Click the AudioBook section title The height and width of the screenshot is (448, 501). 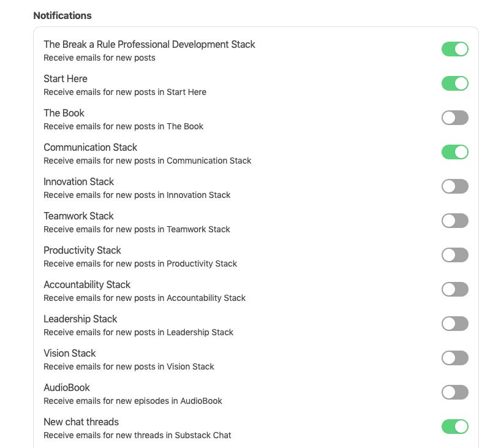(67, 387)
